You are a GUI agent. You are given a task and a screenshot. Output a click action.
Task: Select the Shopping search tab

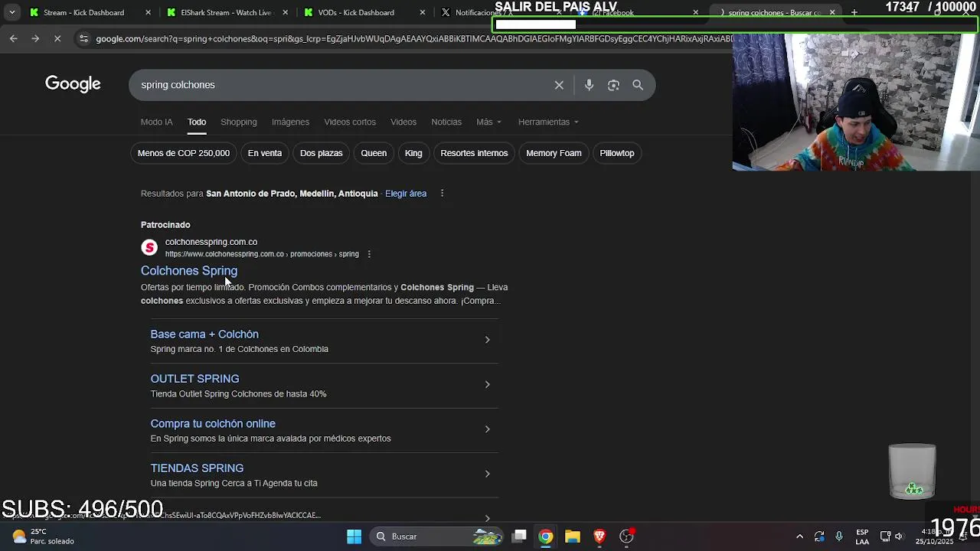coord(239,122)
